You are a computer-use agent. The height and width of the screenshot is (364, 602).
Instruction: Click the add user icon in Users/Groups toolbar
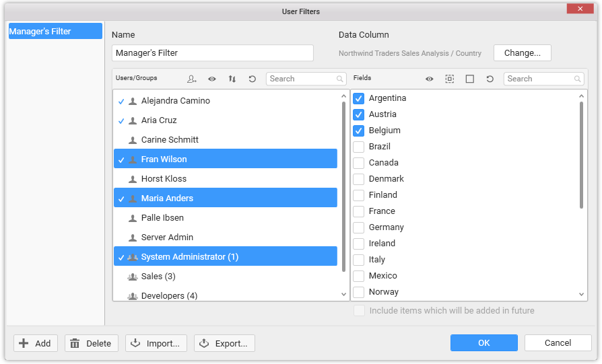tap(192, 79)
